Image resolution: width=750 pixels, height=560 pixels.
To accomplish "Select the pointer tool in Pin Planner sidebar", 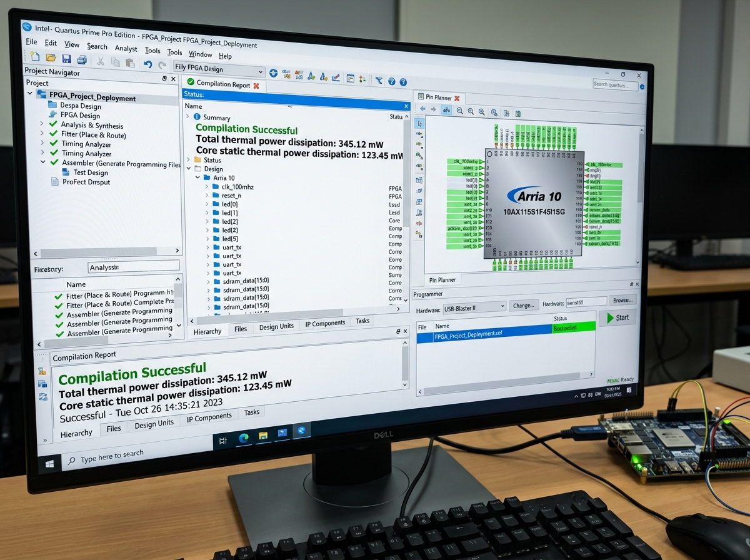I will 419,124.
